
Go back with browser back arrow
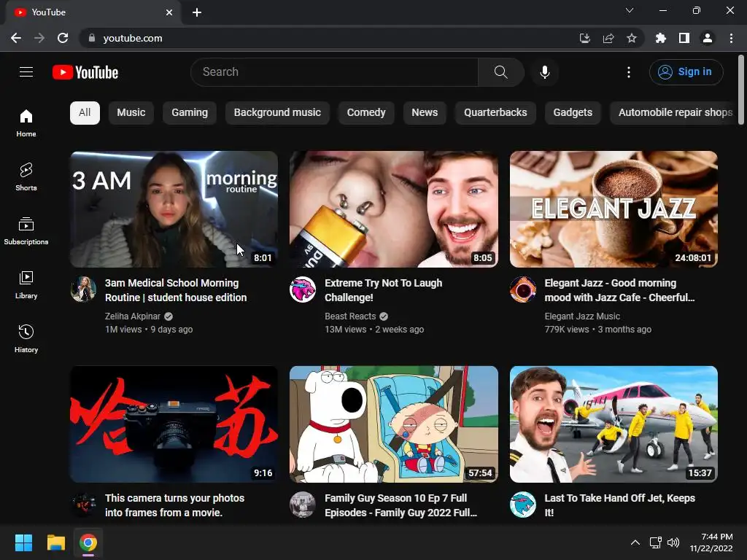pyautogui.click(x=16, y=38)
